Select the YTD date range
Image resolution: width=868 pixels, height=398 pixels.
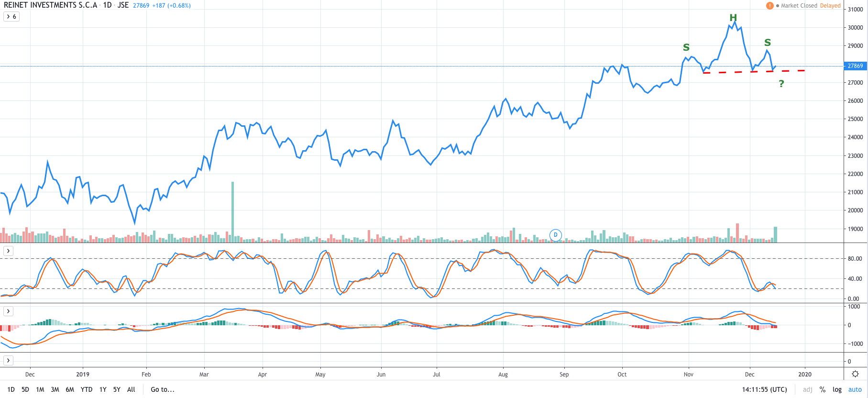(87, 389)
